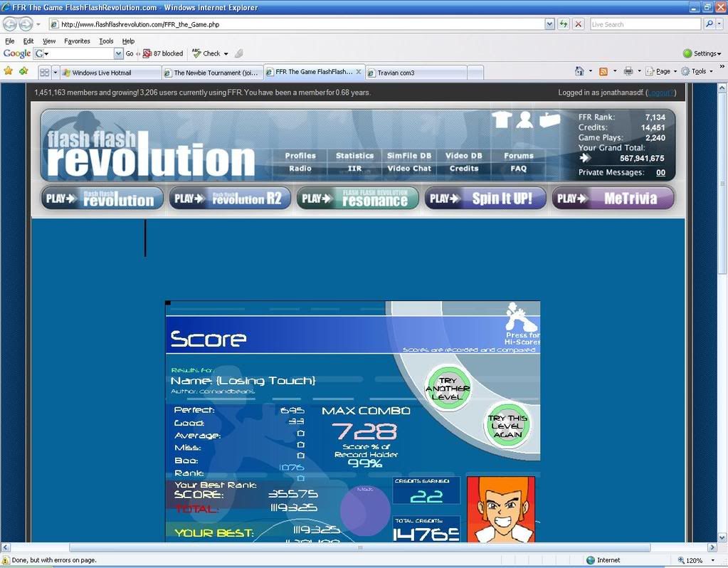
Task: Click the Add to Favorites icon
Action: pyautogui.click(x=23, y=71)
